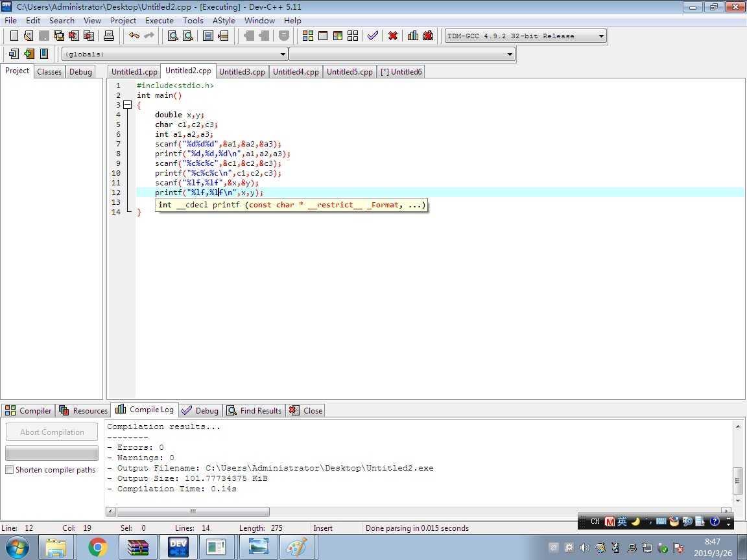Open WinRAR from the taskbar
The image size is (747, 560).
tap(137, 547)
